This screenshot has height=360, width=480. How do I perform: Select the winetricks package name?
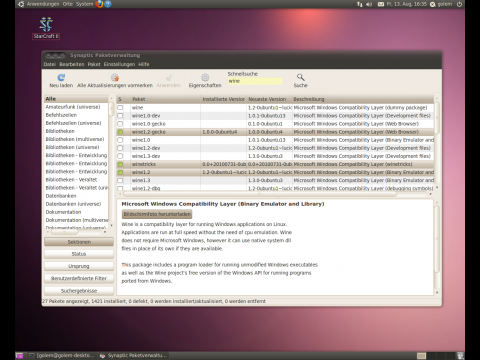[144, 164]
